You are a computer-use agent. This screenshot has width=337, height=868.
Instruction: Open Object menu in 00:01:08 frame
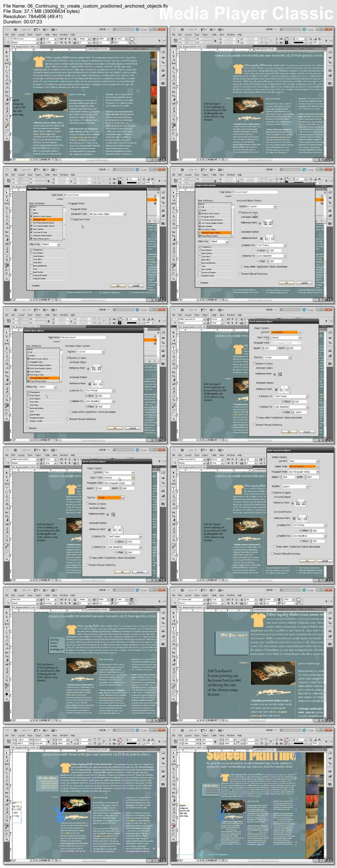coord(205,34)
